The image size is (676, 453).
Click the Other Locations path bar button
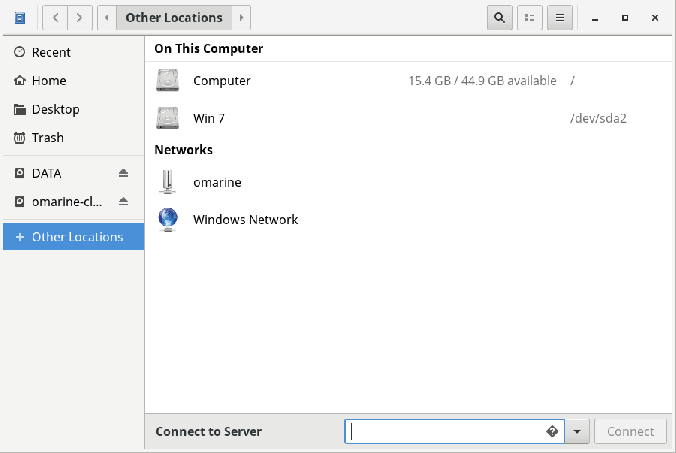174,18
